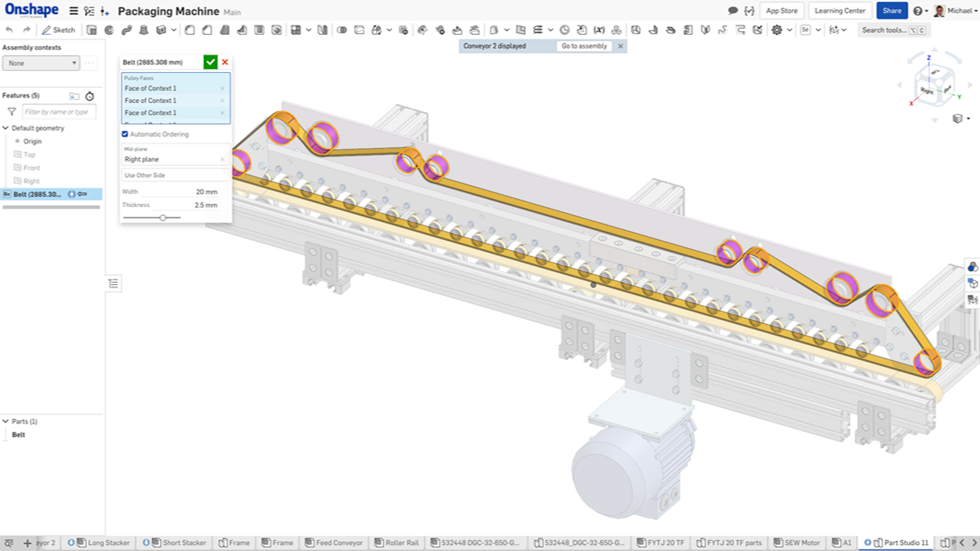Confirm Belt feature with green checkmark
The height and width of the screenshot is (551, 980).
pyautogui.click(x=210, y=62)
